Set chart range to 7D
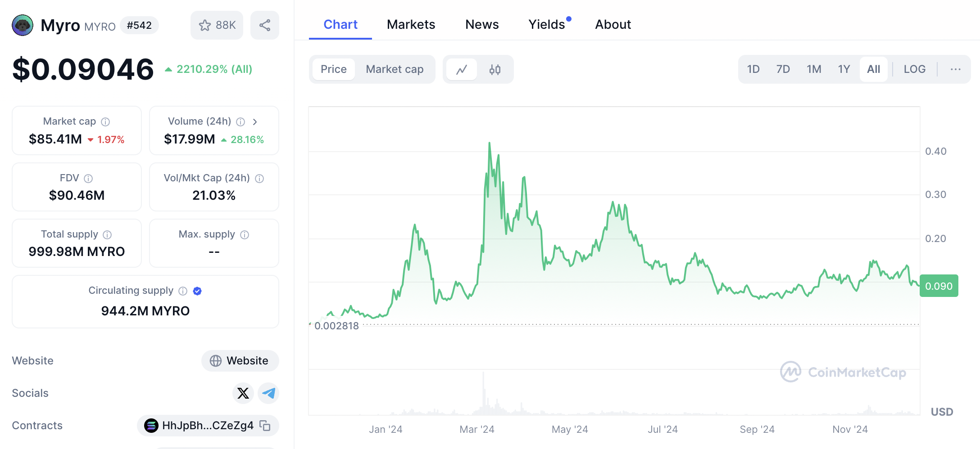Viewport: 980px width, 449px height. (783, 69)
